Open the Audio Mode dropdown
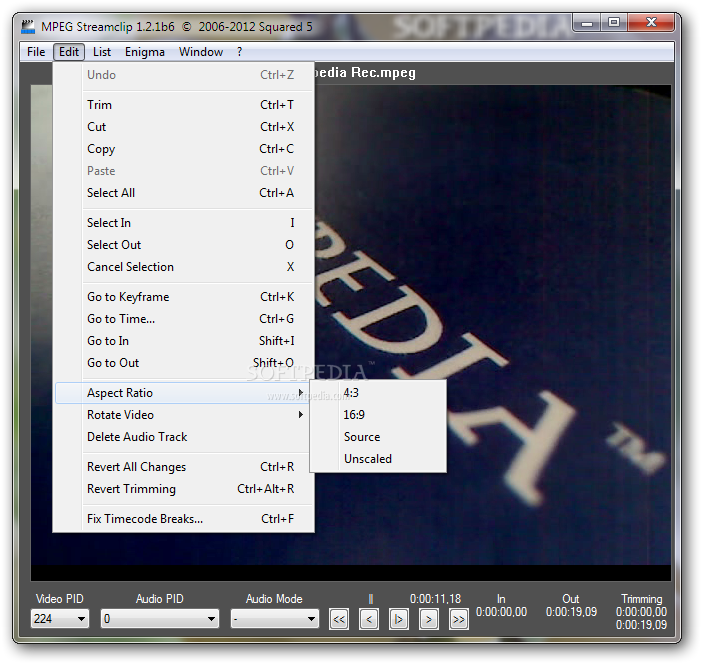Image resolution: width=702 pixels, height=664 pixels. (275, 619)
